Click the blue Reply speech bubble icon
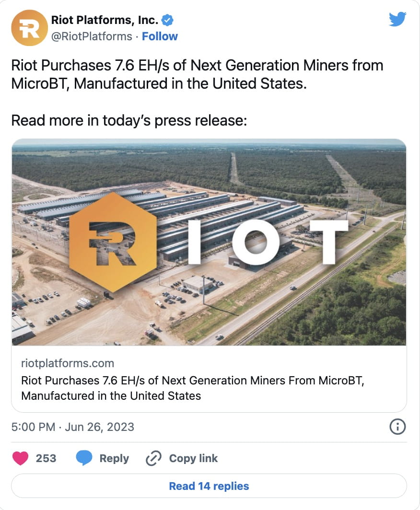The image size is (420, 510). (84, 458)
